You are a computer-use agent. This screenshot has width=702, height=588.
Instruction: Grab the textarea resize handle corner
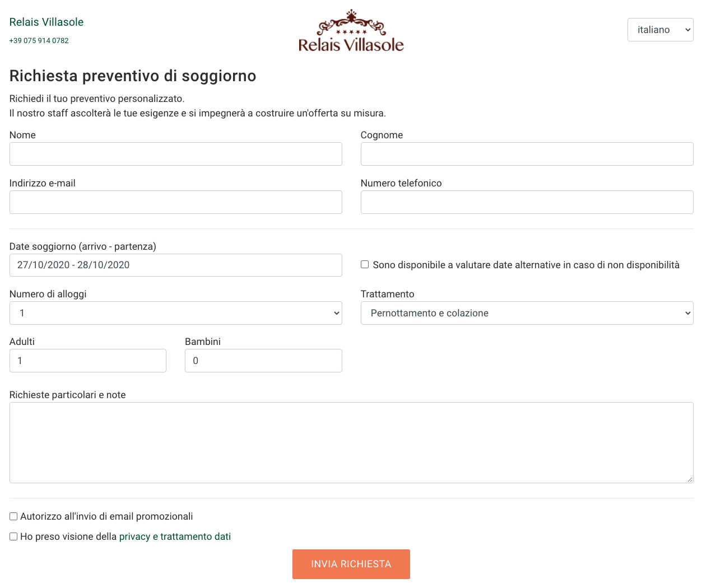[690, 479]
